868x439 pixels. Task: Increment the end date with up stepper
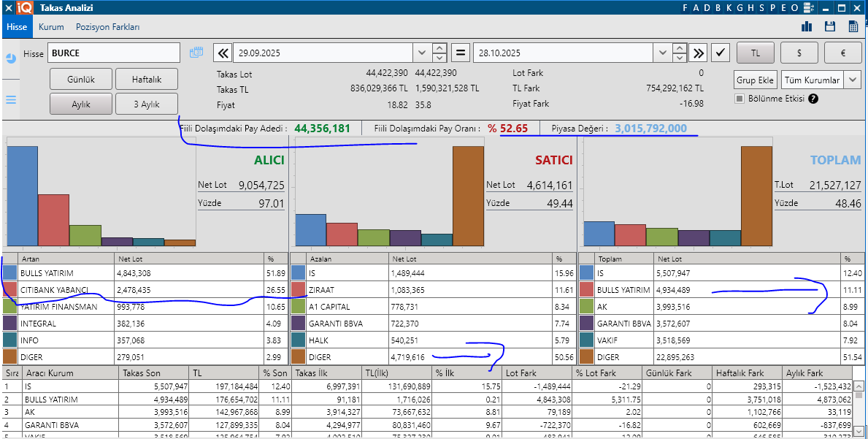[x=679, y=48]
